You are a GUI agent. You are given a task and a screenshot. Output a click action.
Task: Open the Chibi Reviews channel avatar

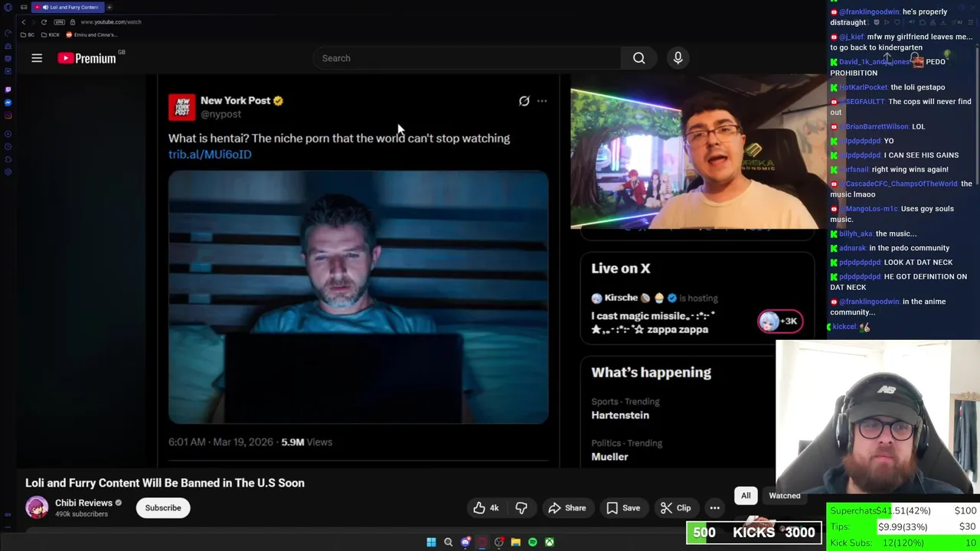37,507
